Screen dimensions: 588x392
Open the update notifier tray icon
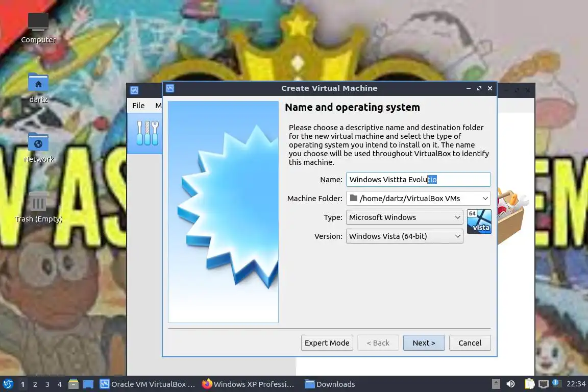556,383
